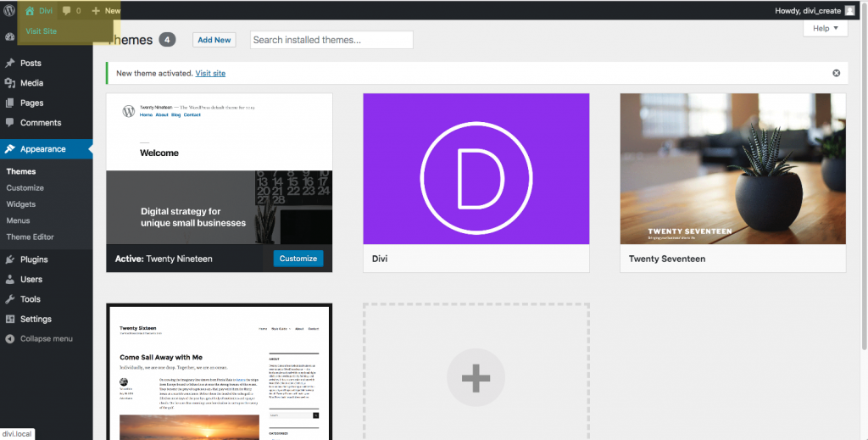
Task: Select the Twenty Sixteen theme thumbnail
Action: 220,372
